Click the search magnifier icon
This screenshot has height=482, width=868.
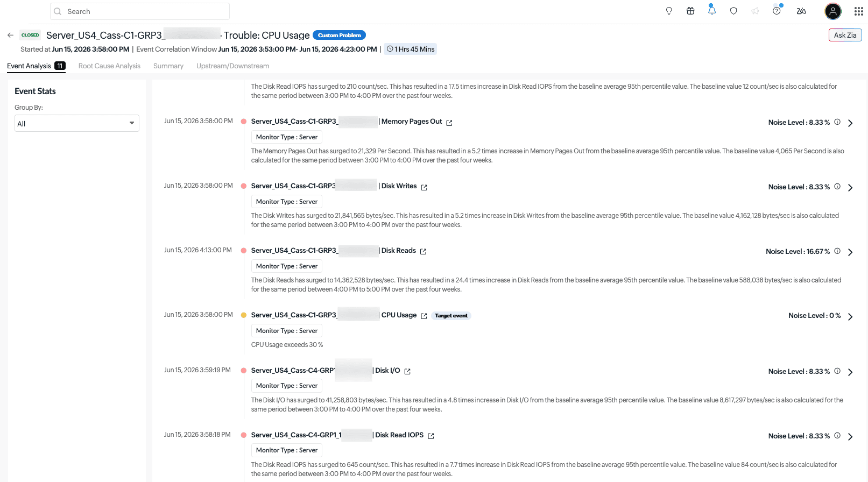pyautogui.click(x=58, y=11)
